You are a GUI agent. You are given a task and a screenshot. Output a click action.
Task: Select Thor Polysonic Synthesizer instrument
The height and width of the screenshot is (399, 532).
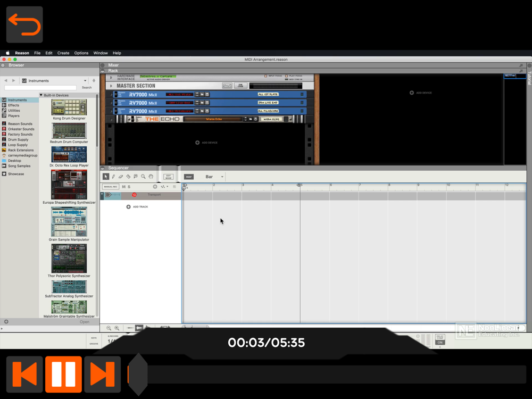coord(69,261)
